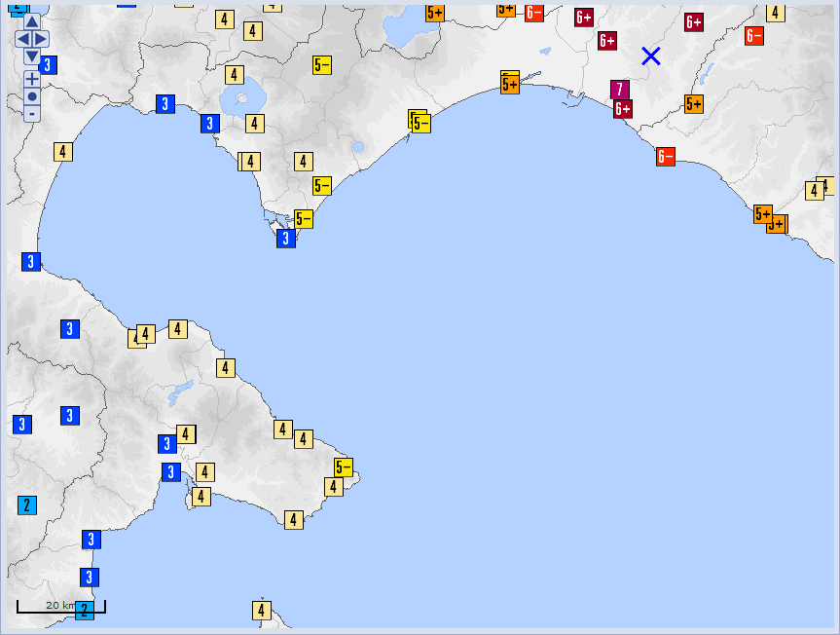Click the red 6- marker in the top-right area
The height and width of the screenshot is (635, 840).
click(x=754, y=36)
